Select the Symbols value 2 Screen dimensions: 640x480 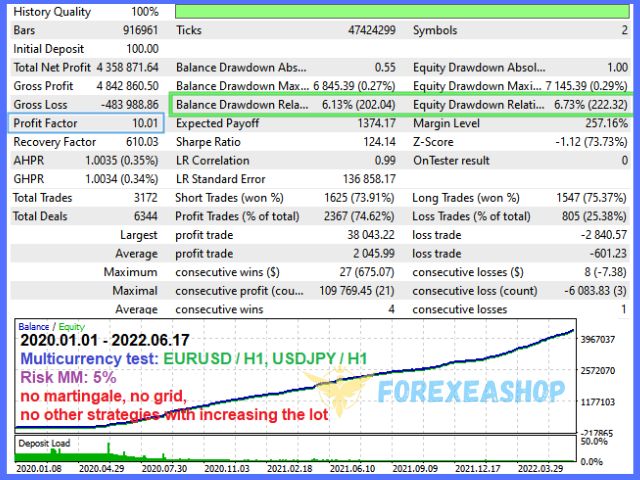point(624,30)
